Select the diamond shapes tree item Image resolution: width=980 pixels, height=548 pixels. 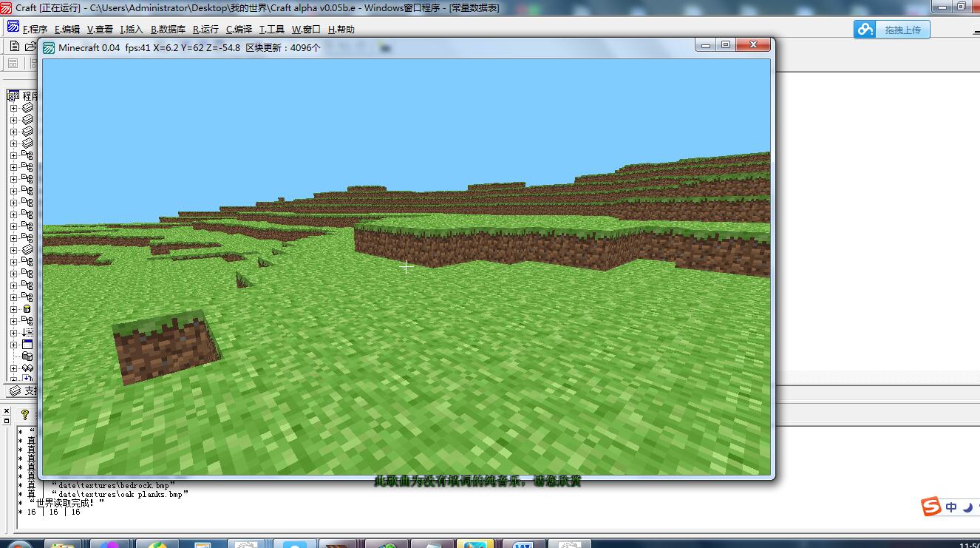27,368
